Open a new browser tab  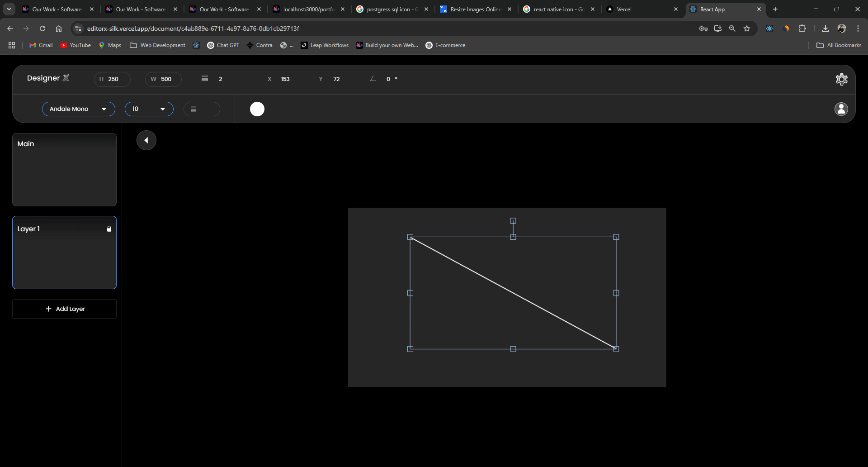click(775, 9)
